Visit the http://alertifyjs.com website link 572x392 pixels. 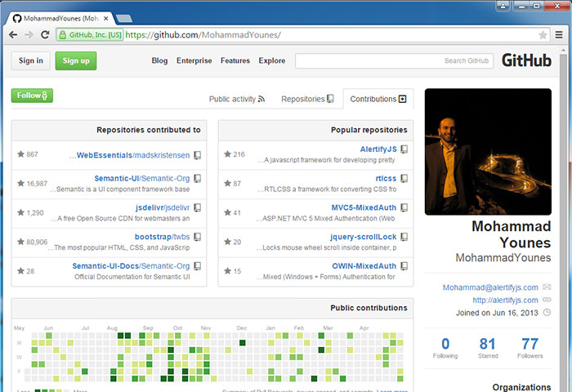[505, 300]
